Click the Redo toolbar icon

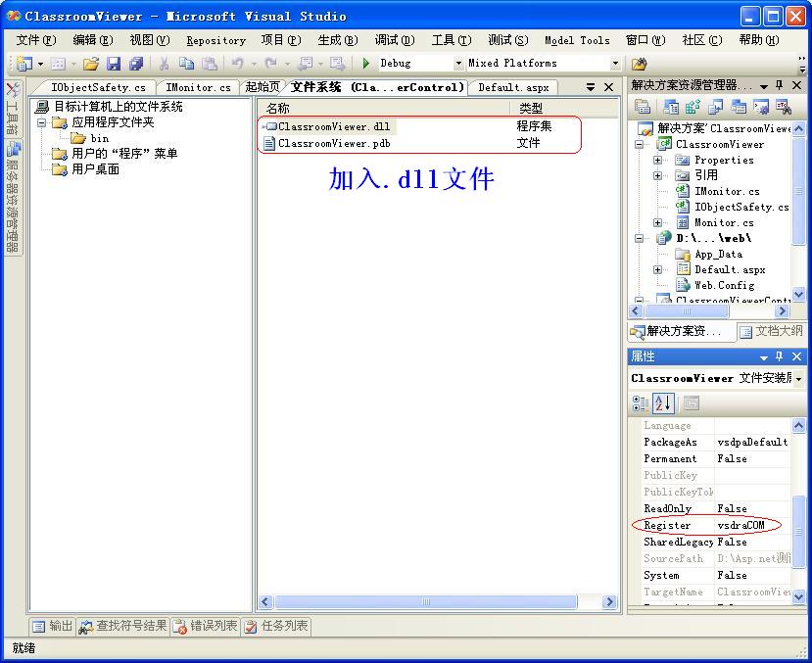pos(271,64)
